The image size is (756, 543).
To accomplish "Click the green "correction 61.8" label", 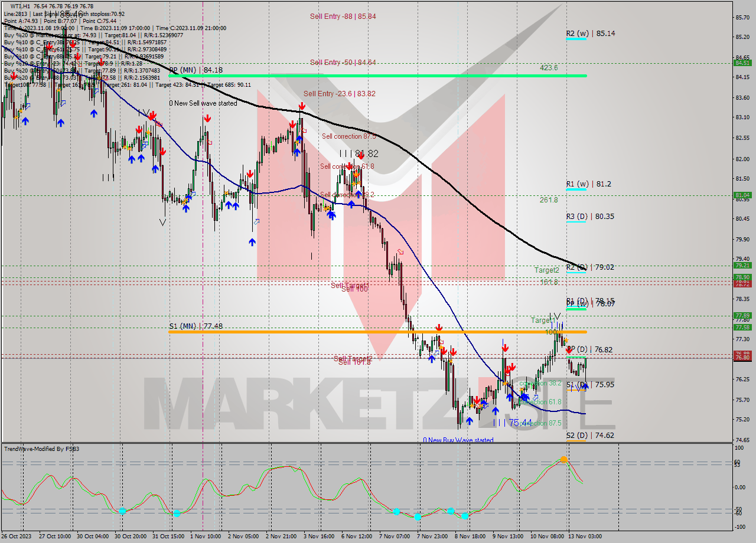I will click(x=542, y=402).
